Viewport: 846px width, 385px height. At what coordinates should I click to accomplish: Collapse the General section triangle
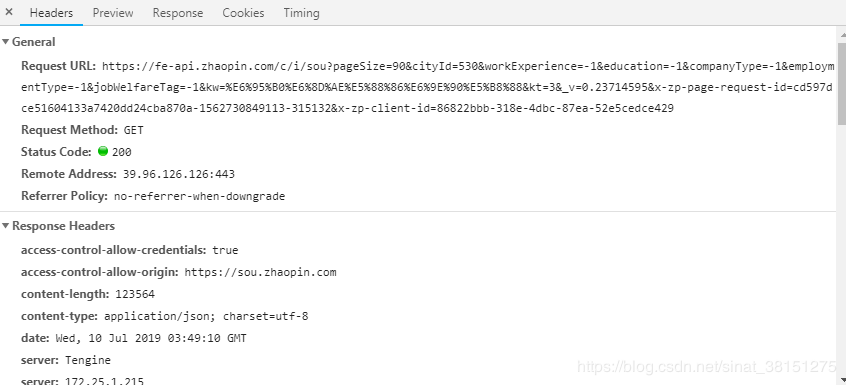pyautogui.click(x=6, y=42)
